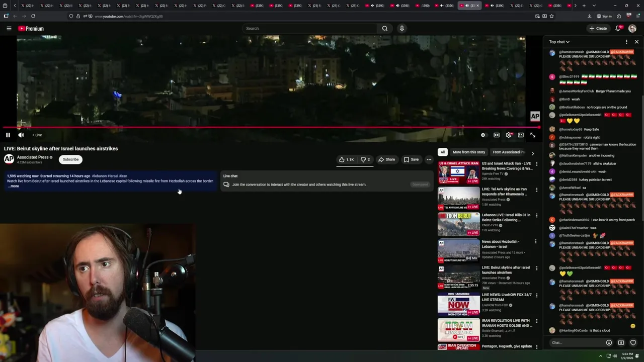Reload the page in browser toolbar
This screenshot has width=644, height=362.
(33, 16)
